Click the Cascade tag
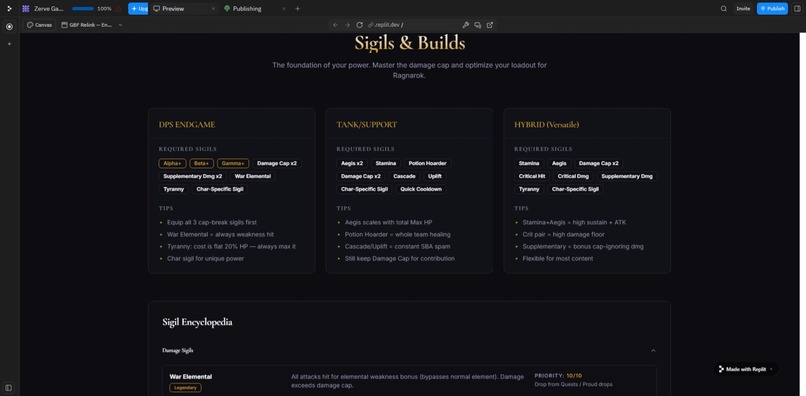Image resolution: width=806 pixels, height=396 pixels. coord(404,176)
